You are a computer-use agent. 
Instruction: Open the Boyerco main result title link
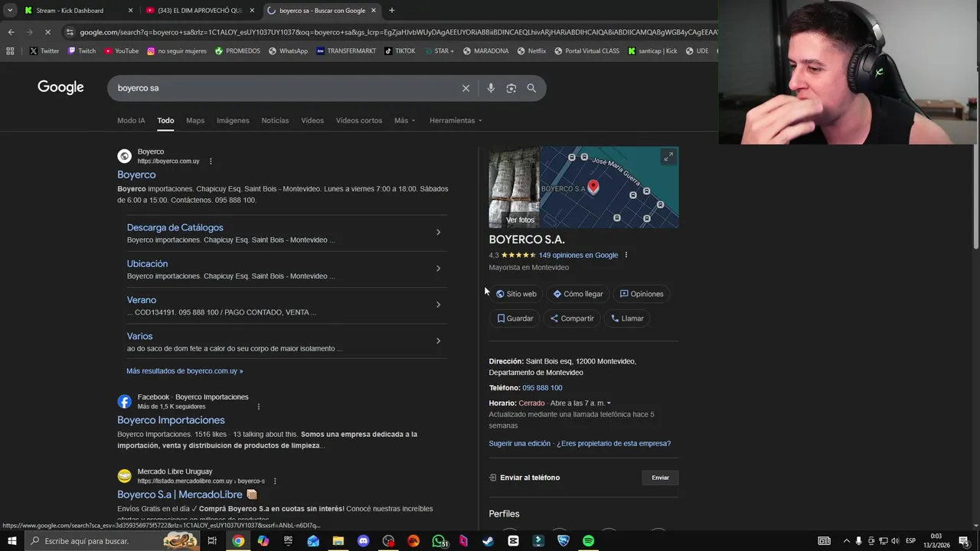pos(136,174)
